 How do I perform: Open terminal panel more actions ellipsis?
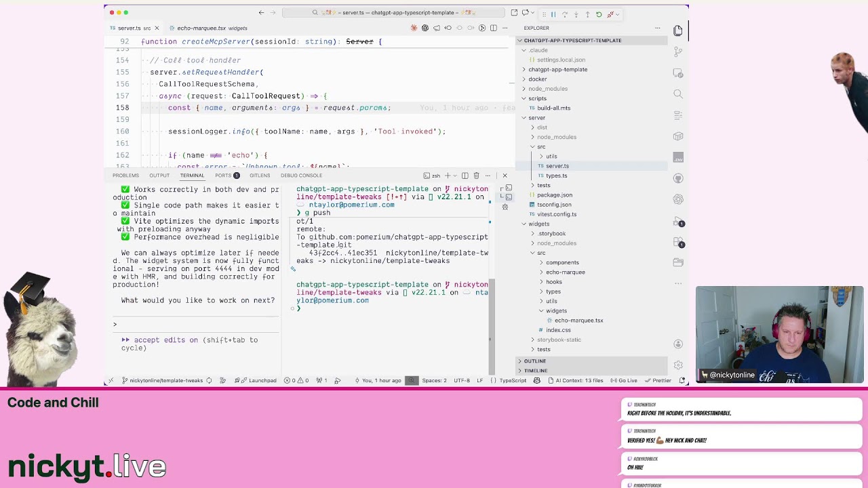(x=488, y=176)
